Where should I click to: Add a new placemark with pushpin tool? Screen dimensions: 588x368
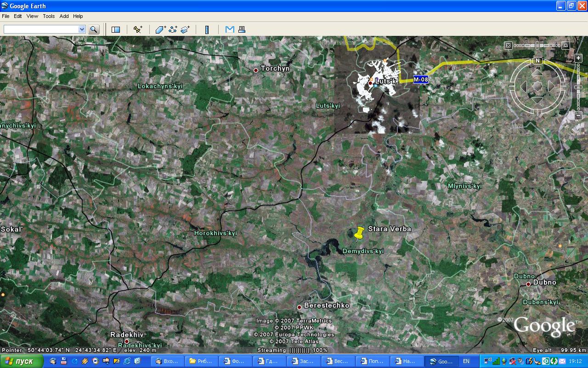point(137,29)
